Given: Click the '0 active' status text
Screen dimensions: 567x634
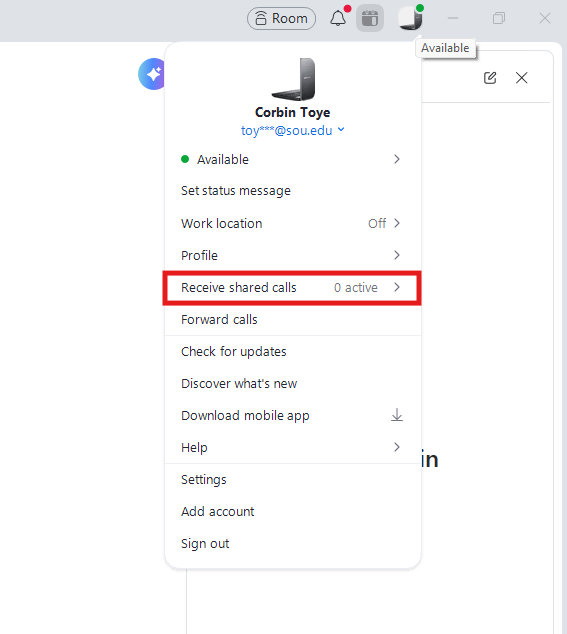Looking at the screenshot, I should point(355,287).
